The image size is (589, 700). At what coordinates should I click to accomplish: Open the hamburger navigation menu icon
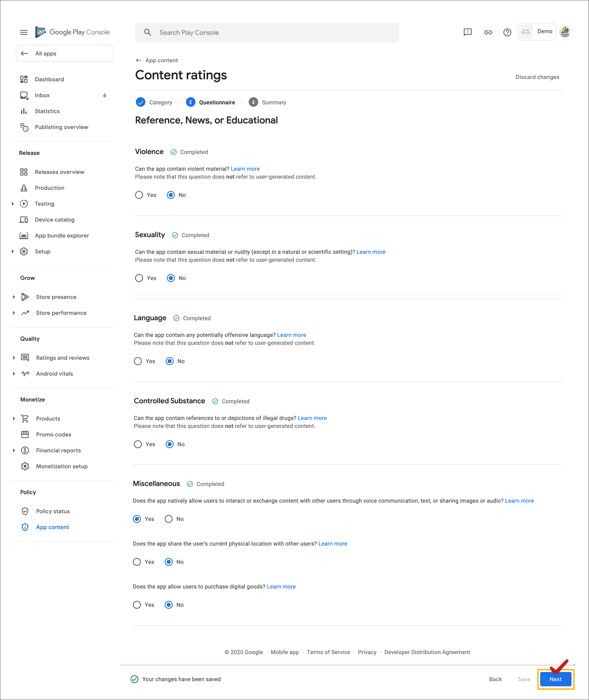24,32
